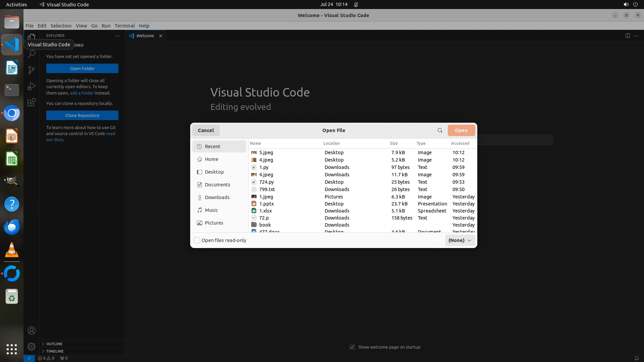Open the (None) file filter dropdown
The image size is (644, 362).
tap(460, 240)
